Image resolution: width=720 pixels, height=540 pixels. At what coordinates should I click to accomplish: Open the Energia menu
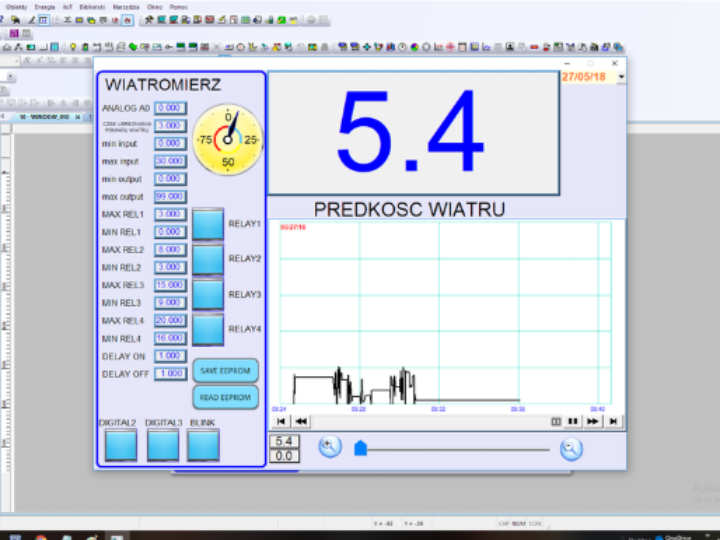[45, 6]
